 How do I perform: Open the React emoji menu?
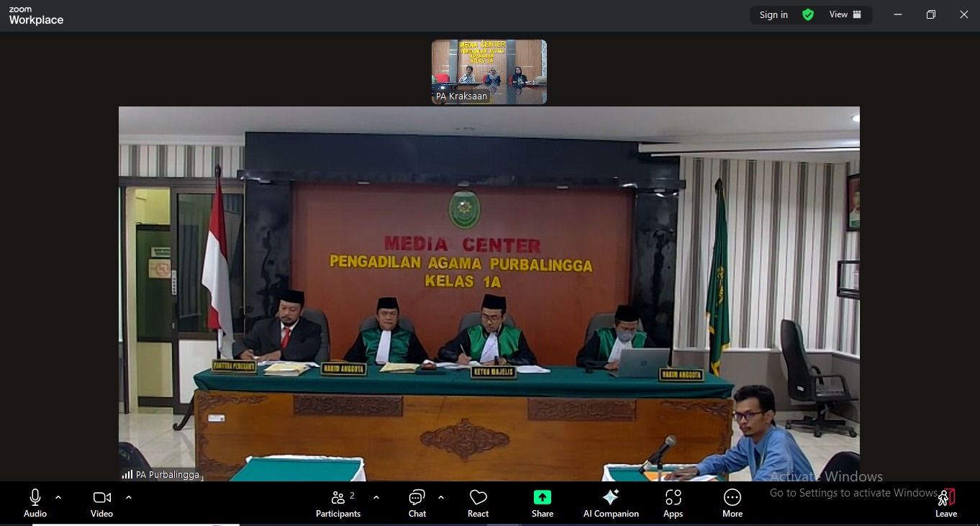478,503
